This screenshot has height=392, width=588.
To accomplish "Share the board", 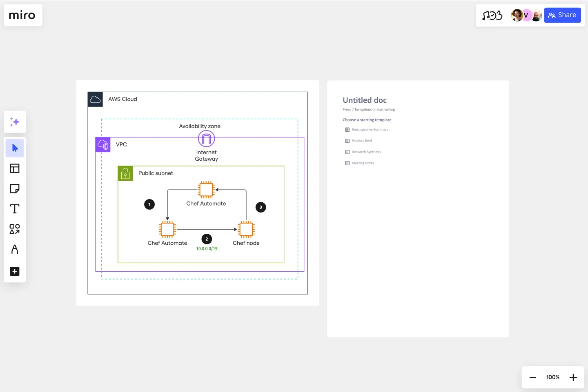I will pos(562,15).
